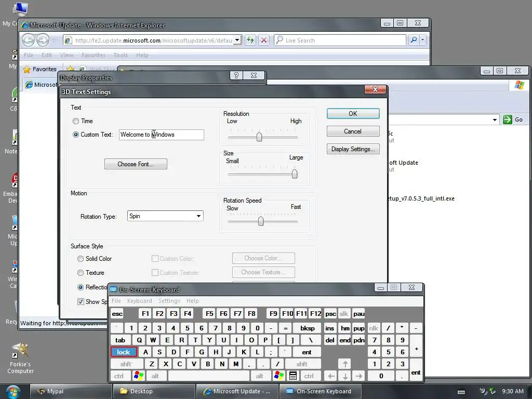Toggle the left shft key on keyboard
532x399 pixels.
click(126, 364)
